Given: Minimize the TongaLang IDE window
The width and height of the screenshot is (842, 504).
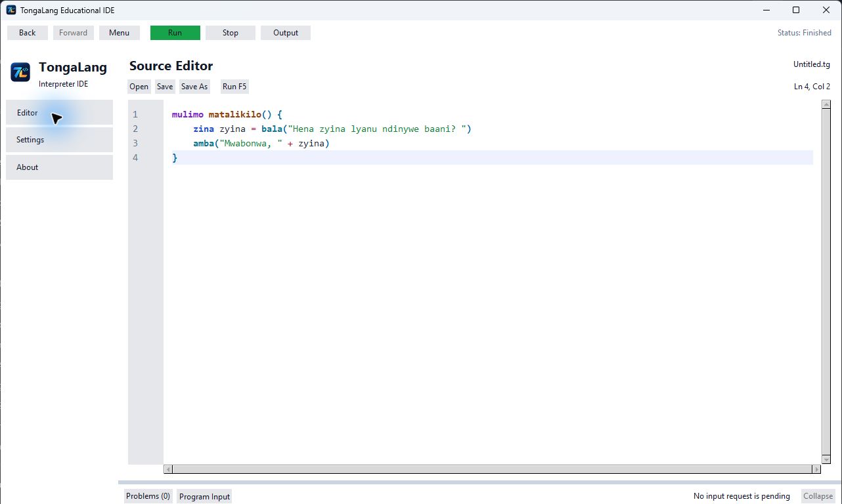Looking at the screenshot, I should (766, 10).
